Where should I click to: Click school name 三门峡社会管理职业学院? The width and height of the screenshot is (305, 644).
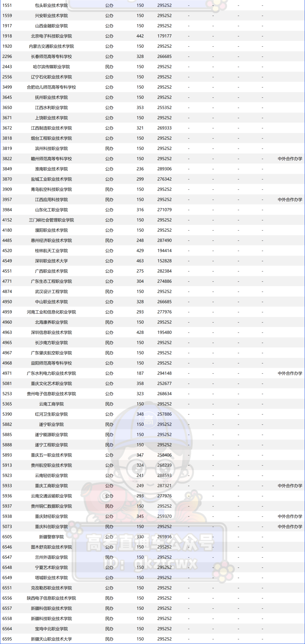tap(51, 220)
